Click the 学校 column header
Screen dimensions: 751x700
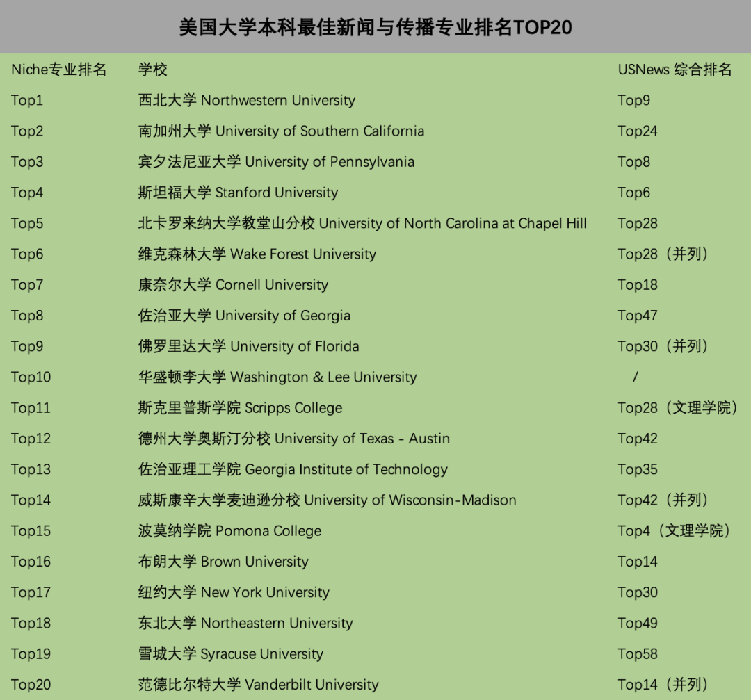153,70
